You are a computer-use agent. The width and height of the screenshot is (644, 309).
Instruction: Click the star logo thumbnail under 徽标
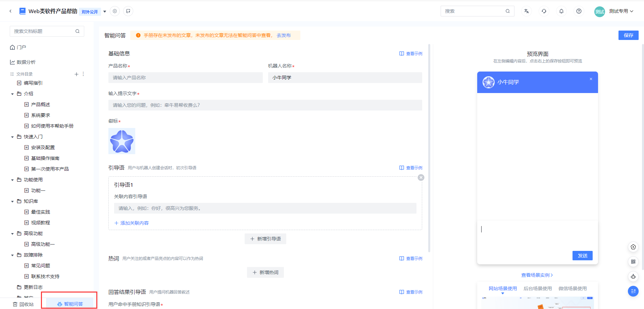[122, 141]
